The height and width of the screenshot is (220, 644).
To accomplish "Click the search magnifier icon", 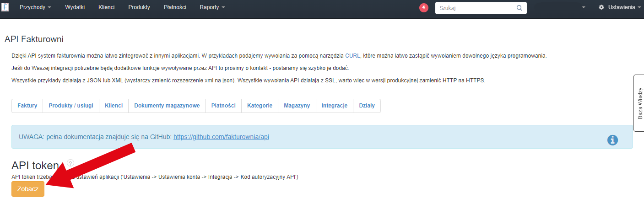I will [x=519, y=8].
